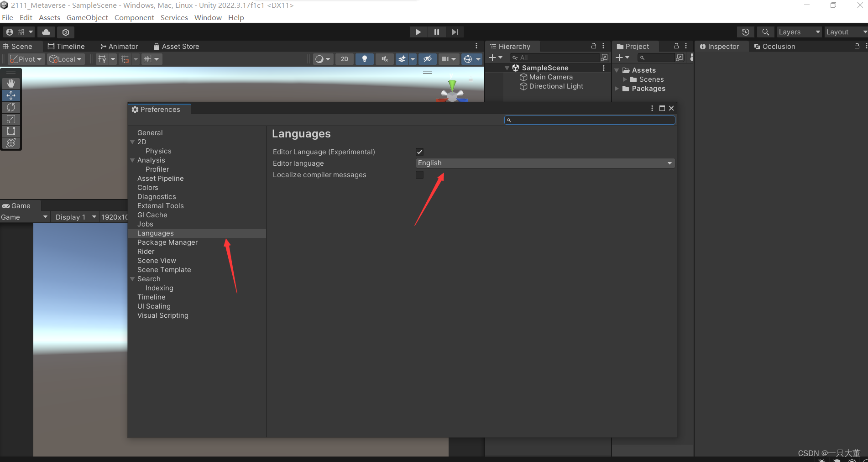The image size is (868, 462).
Task: Open the Component menu
Action: (134, 17)
